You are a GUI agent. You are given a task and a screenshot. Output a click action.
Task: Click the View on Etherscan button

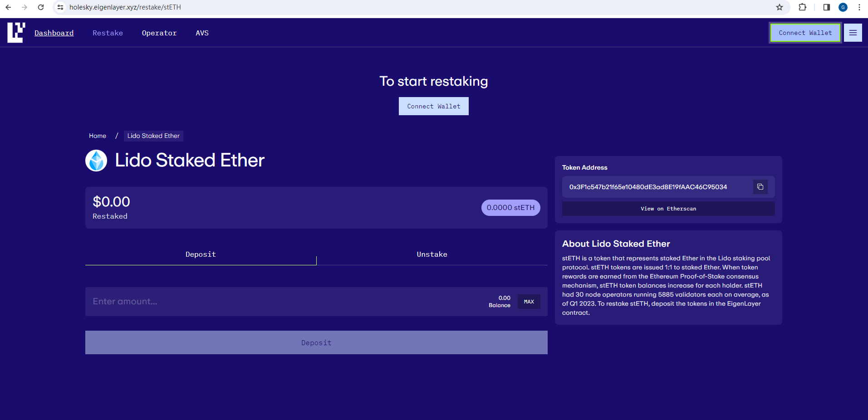pos(668,209)
